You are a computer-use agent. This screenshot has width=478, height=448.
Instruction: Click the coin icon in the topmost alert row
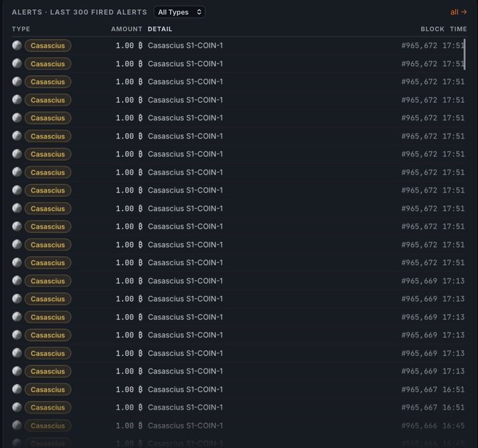17,46
